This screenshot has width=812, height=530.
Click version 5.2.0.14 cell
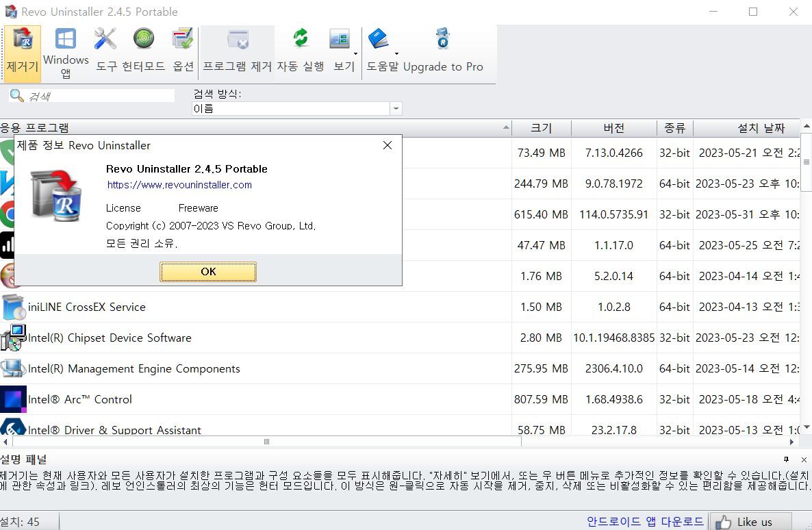613,276
